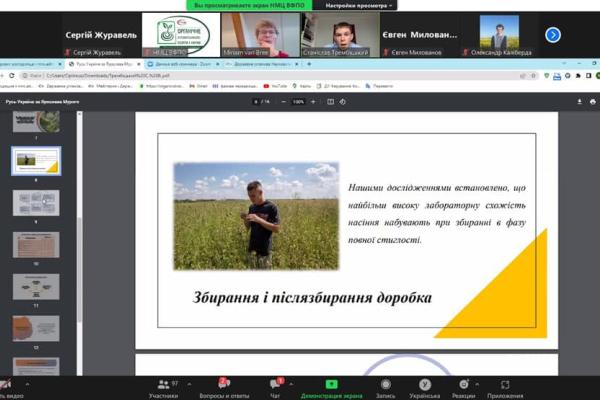Zoom in the PDF with plus button
Image resolution: width=600 pixels, height=400 pixels.
(313, 102)
